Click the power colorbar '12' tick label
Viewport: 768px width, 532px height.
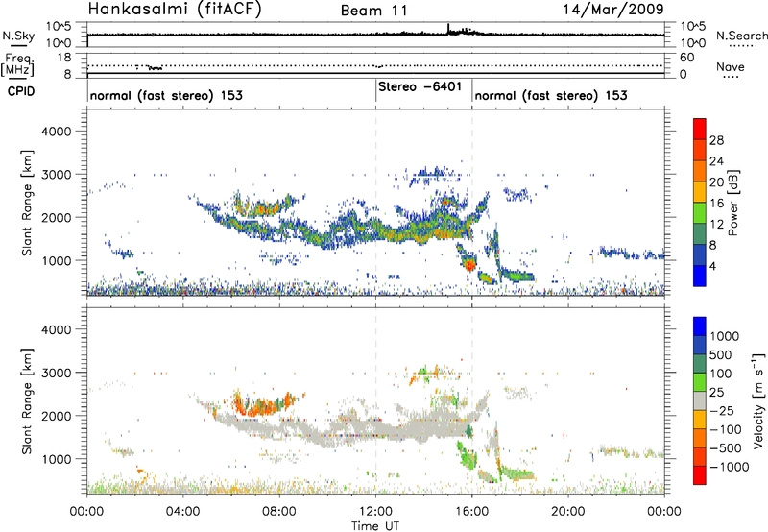(716, 225)
